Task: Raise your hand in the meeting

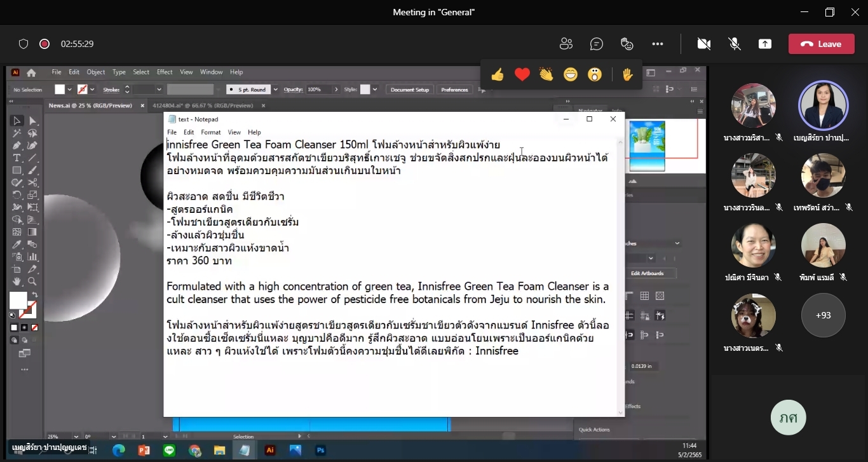Action: coord(628,75)
